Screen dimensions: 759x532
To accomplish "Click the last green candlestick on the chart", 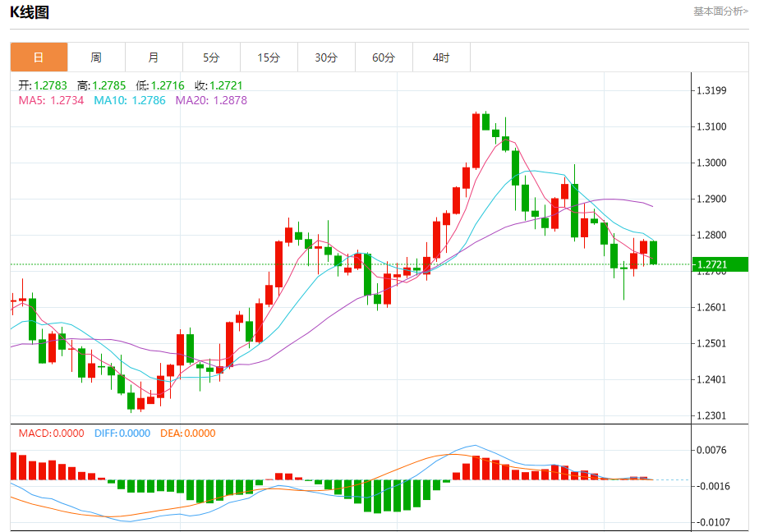I will coord(654,253).
